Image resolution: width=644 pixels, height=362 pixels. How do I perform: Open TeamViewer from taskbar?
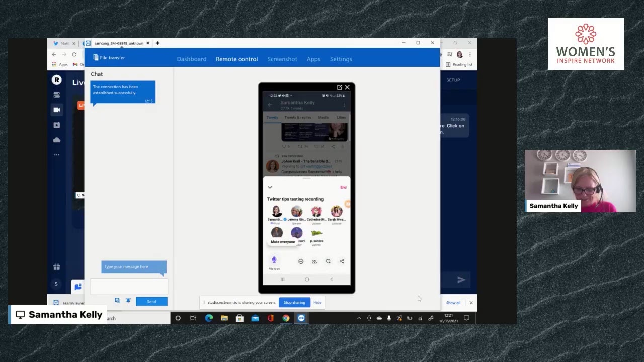pyautogui.click(x=301, y=318)
